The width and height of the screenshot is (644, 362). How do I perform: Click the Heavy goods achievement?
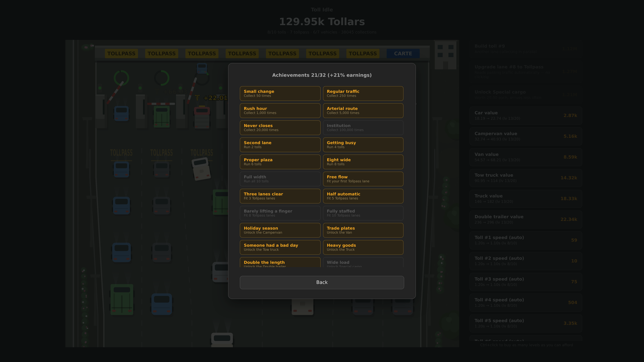(x=363, y=247)
